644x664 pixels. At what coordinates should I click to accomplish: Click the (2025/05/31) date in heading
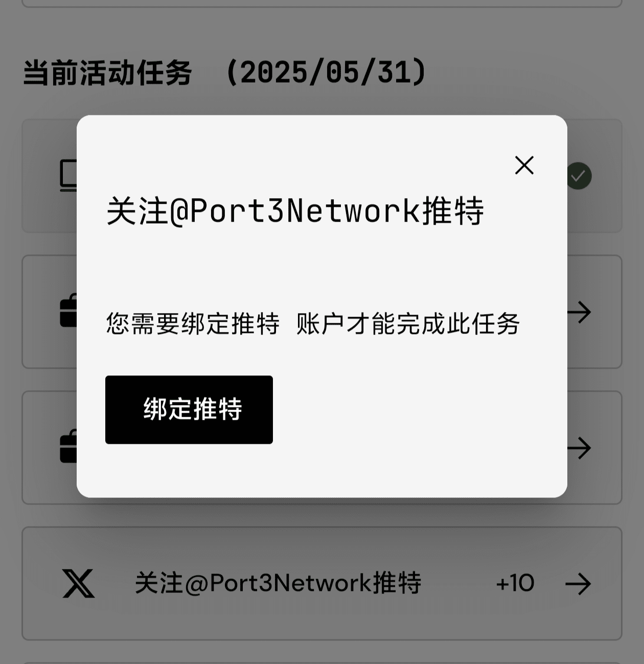pos(326,72)
